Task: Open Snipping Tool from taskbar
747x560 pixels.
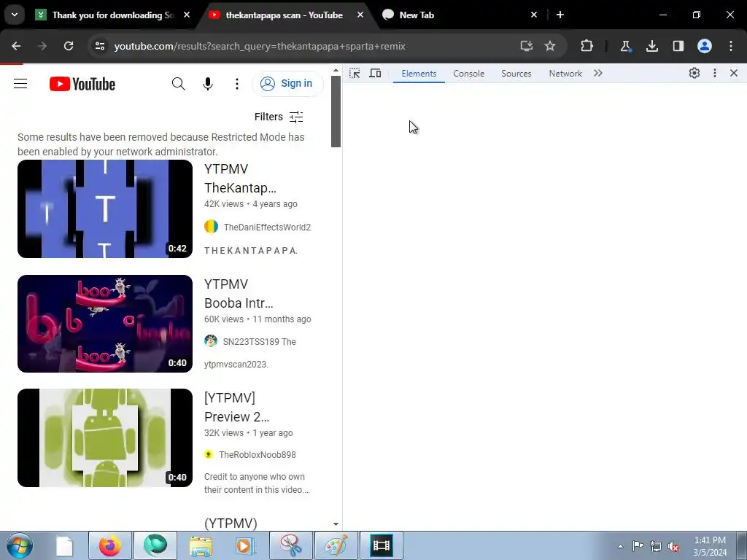Action: (290, 545)
